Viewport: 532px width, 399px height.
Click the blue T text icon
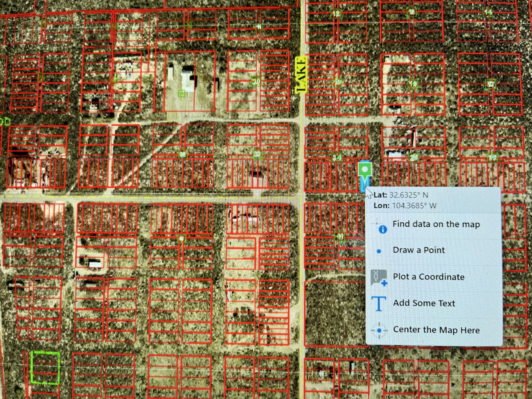378,304
